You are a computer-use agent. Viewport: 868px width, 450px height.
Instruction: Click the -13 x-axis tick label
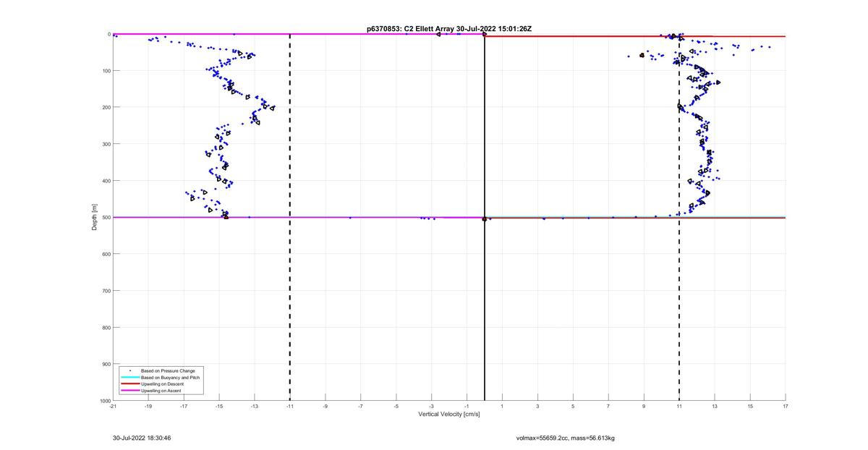(255, 406)
